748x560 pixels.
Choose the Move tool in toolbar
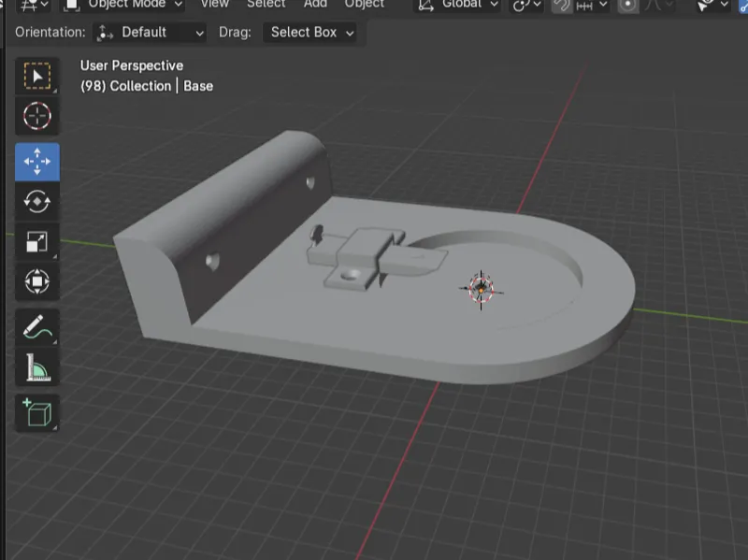(37, 162)
